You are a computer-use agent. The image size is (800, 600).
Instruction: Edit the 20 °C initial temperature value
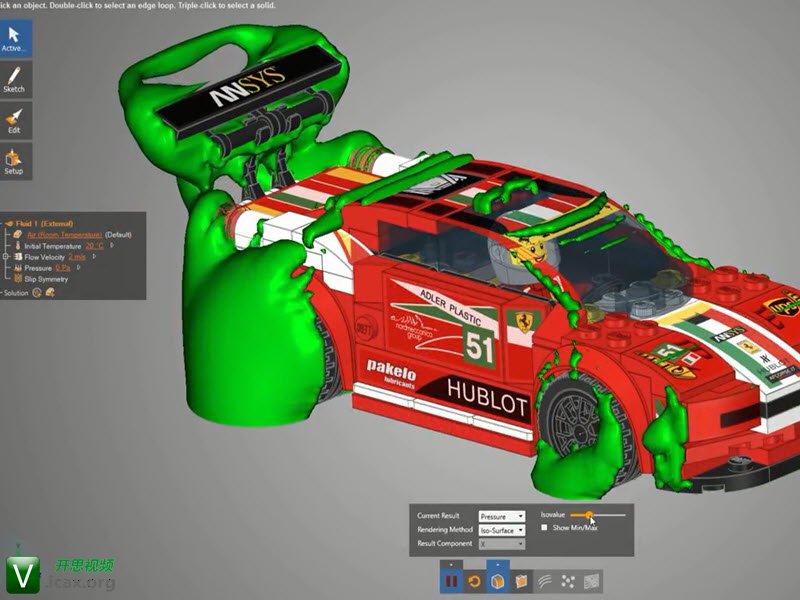[x=94, y=246]
